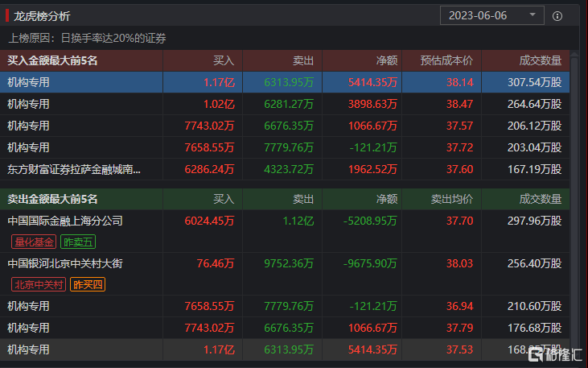This screenshot has width=588, height=368.
Task: Click the 卖出金额最大前5名 section header
Action: 52,199
